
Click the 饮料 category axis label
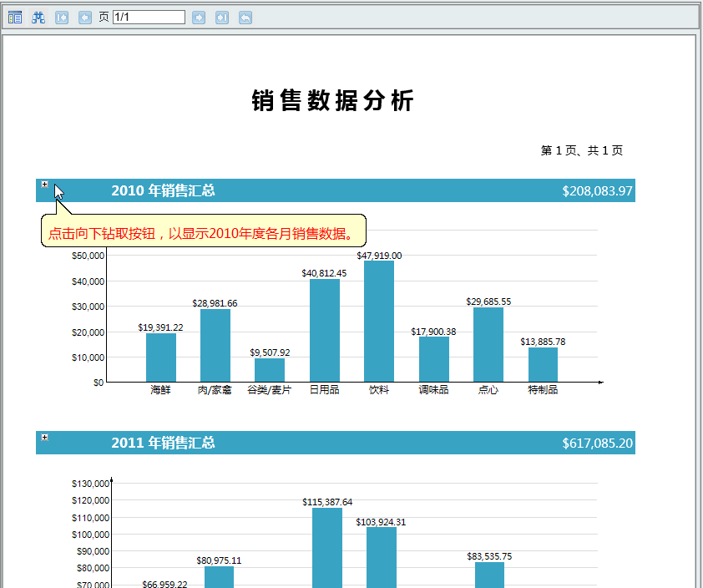[379, 390]
